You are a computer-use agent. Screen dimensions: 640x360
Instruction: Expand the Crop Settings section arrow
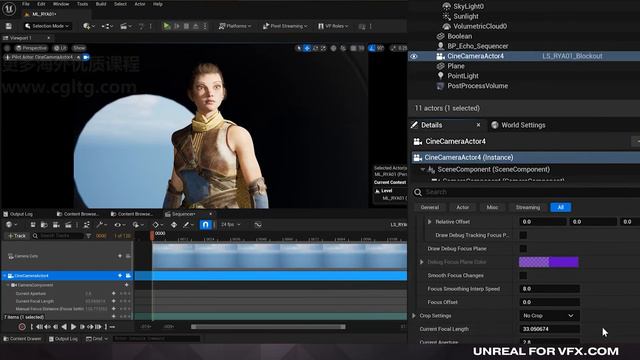[414, 316]
